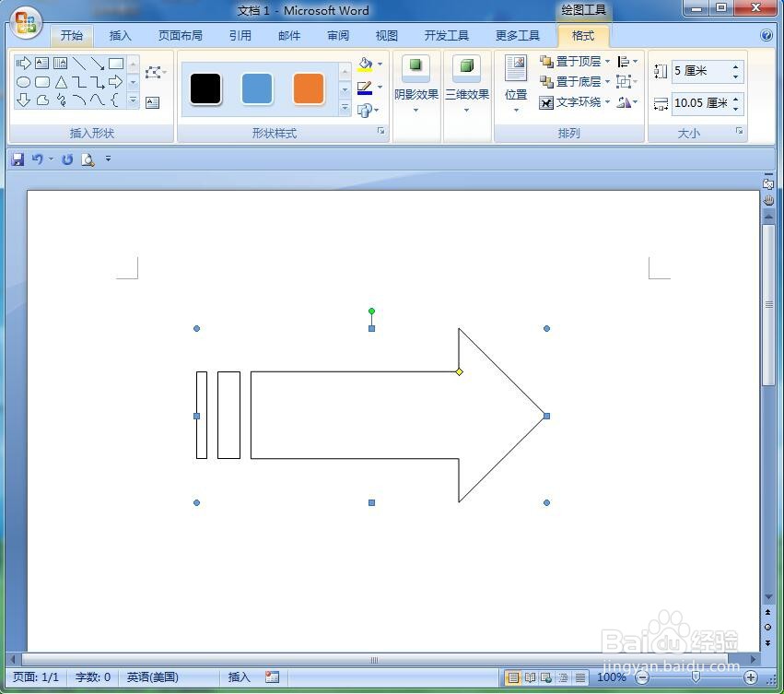Image resolution: width=784 pixels, height=694 pixels.
Task: Open the 页面布局 Page Layout tab
Action: click(180, 36)
